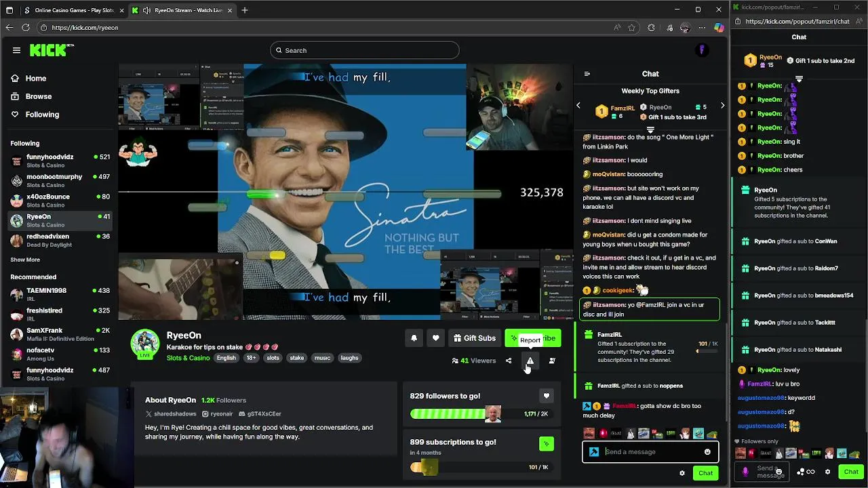Open emoji picker in popout chat

pyautogui.click(x=778, y=472)
